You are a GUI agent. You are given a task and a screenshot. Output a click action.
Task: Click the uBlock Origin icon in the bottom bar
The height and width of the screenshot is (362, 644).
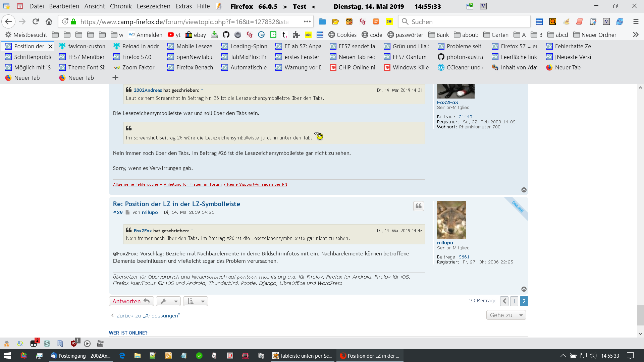[74, 344]
